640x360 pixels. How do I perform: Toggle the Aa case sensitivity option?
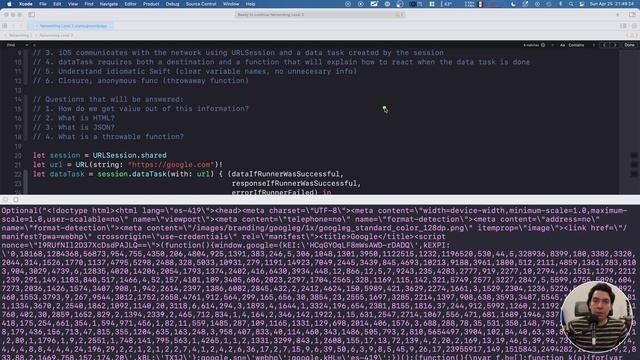point(562,45)
